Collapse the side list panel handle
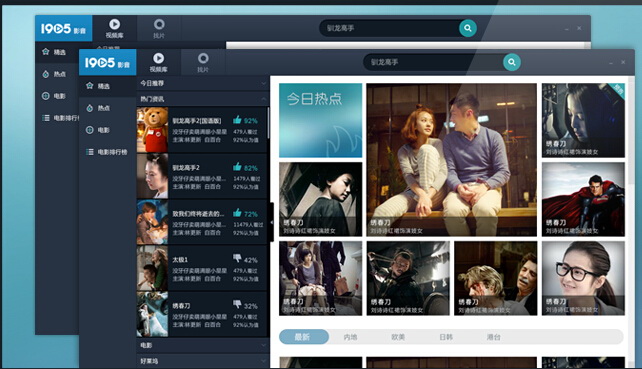The height and width of the screenshot is (369, 642). 271,222
